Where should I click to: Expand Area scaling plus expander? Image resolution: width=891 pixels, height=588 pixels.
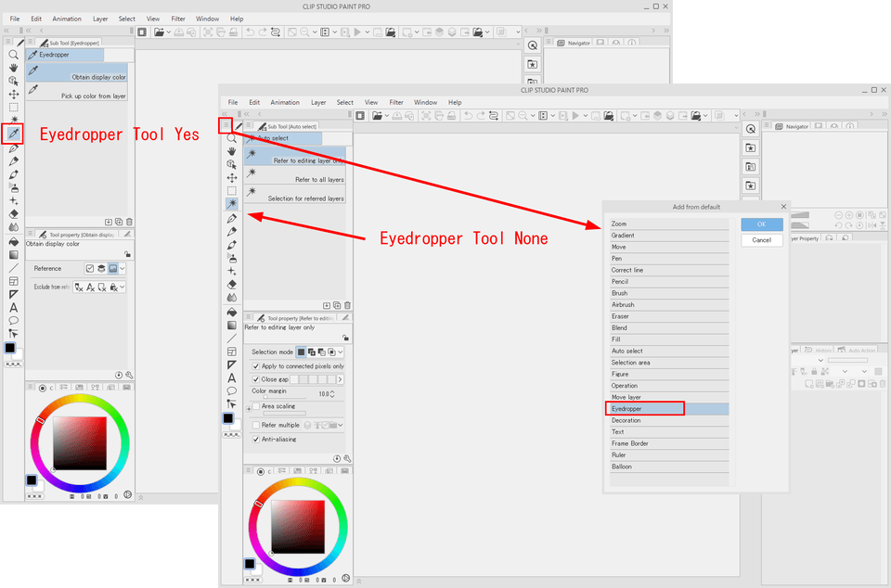(x=249, y=409)
